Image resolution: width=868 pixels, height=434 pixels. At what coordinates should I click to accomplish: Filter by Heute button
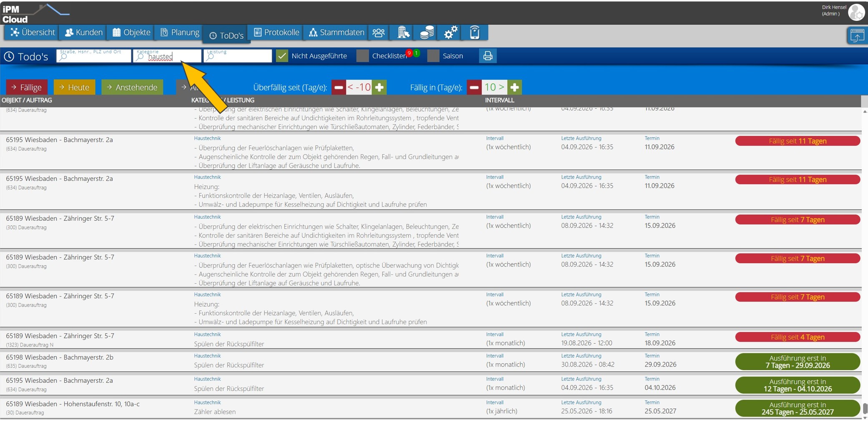tap(74, 87)
